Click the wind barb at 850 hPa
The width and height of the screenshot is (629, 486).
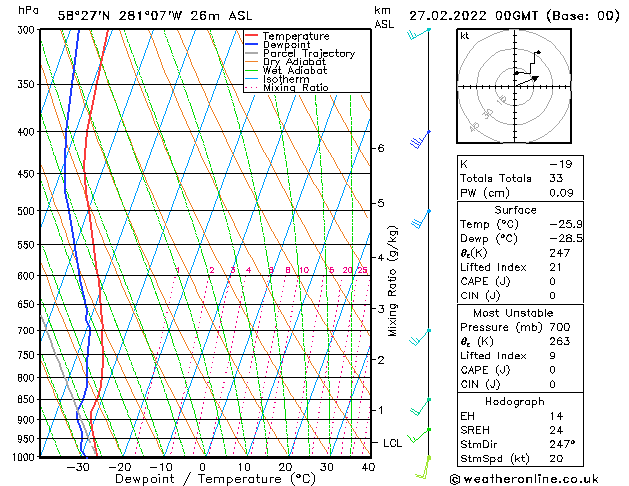point(420,407)
